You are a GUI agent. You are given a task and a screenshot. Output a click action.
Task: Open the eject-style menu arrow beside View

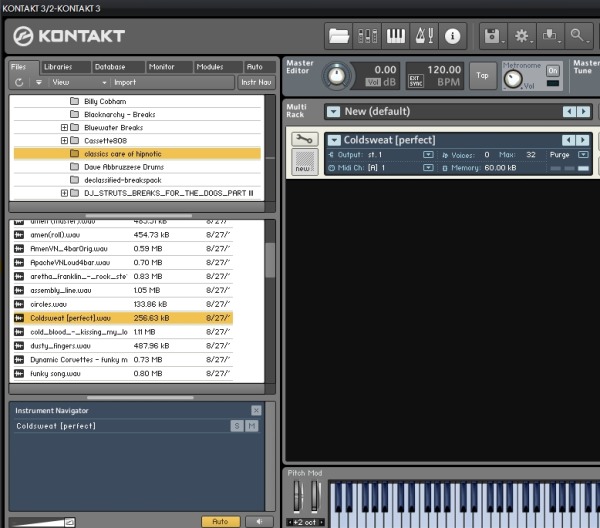[x=39, y=82]
